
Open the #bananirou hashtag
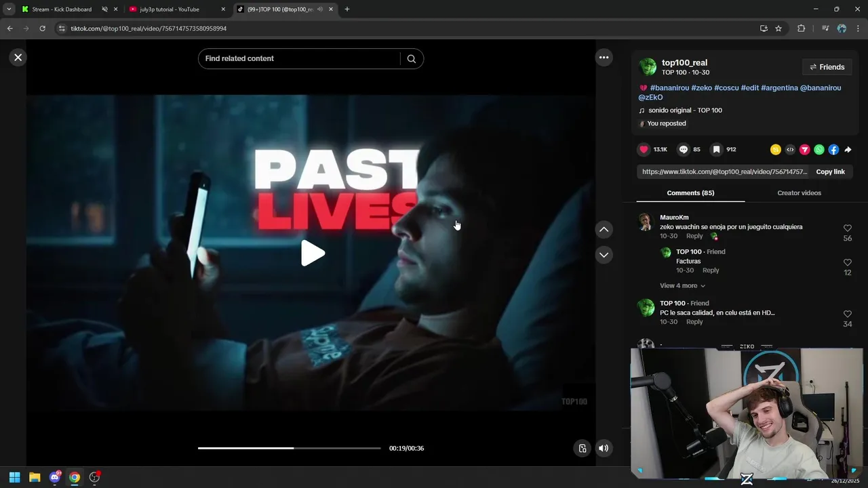click(x=669, y=88)
